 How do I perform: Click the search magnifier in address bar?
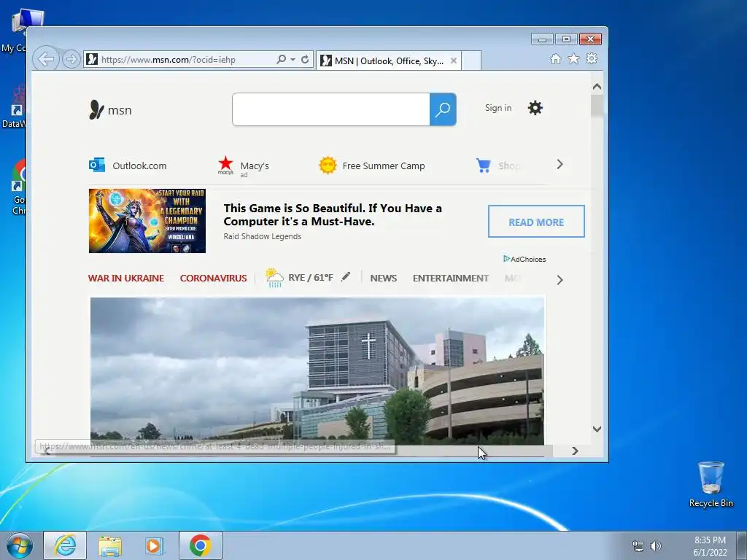pyautogui.click(x=281, y=60)
